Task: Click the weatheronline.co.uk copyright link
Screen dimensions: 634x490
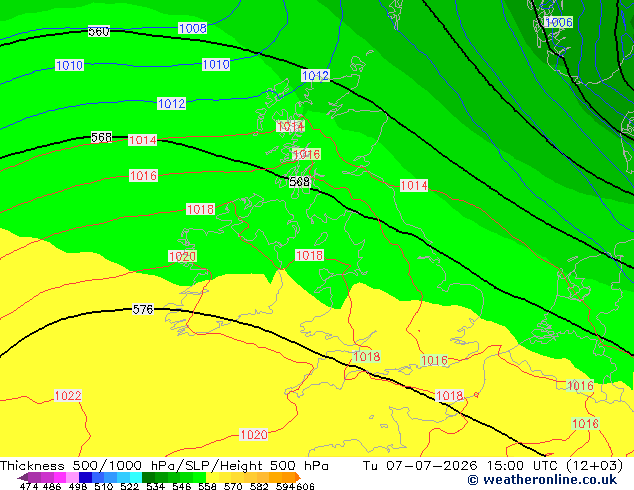Action: tap(542, 480)
